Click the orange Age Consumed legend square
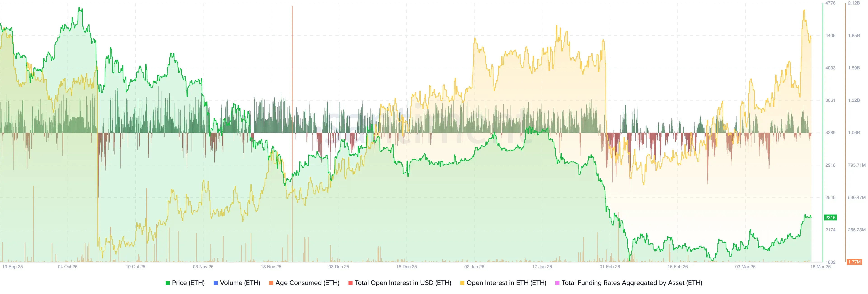The width and height of the screenshot is (868, 294). pyautogui.click(x=271, y=283)
